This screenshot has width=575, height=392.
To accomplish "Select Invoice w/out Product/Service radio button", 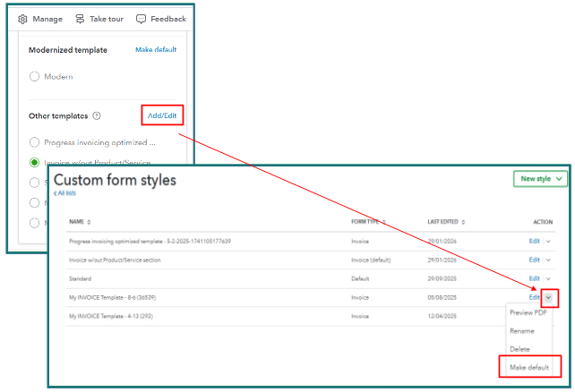I will pos(34,162).
